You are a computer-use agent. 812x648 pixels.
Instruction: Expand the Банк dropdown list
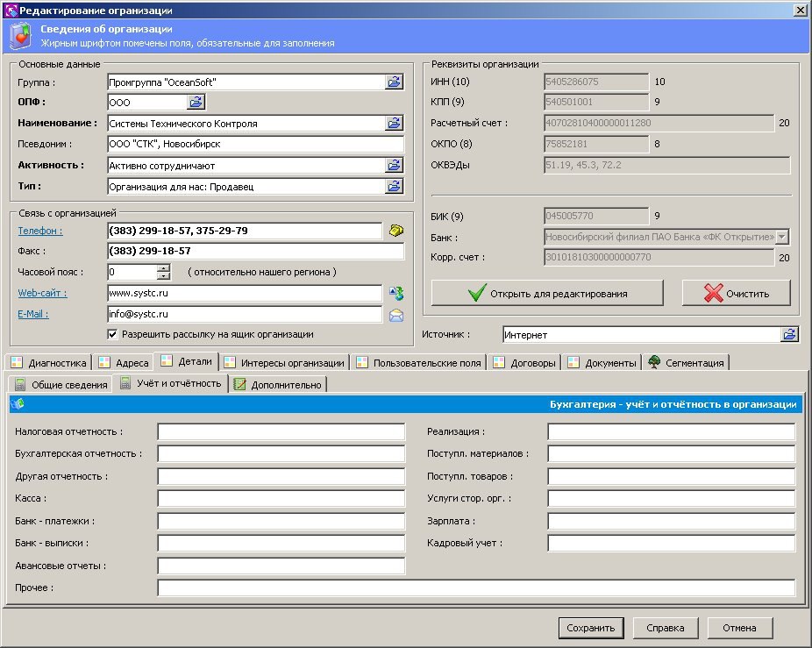tap(782, 237)
